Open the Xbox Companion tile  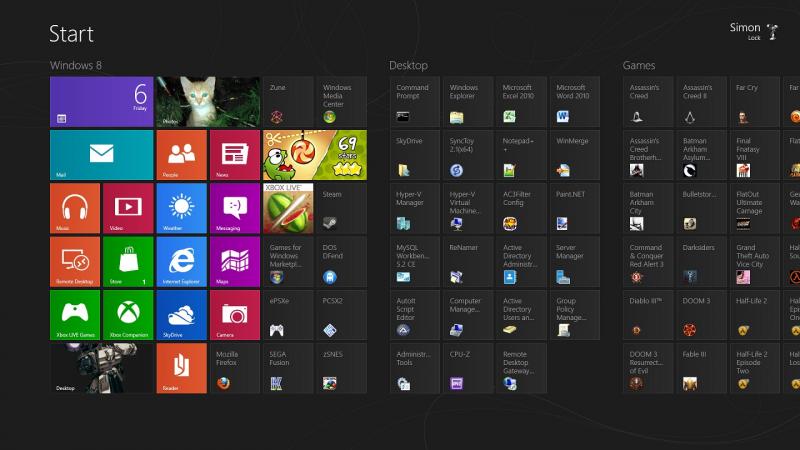pos(128,315)
